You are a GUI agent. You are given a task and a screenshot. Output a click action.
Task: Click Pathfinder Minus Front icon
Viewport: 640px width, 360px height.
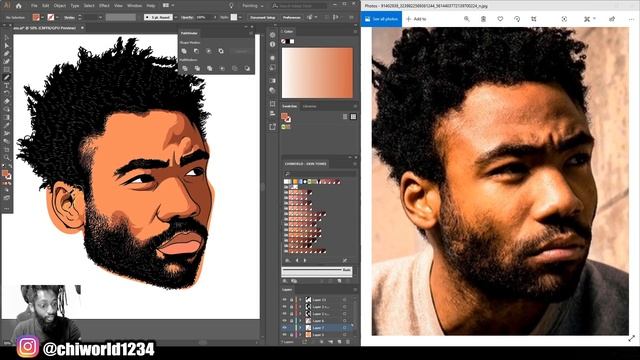pos(197,51)
